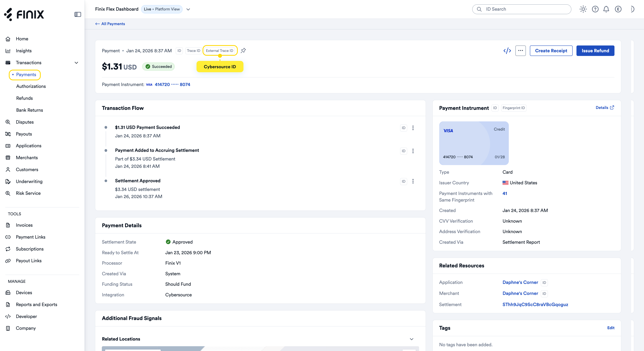Open the same fingerprint count 41 link
The image size is (644, 351).
(505, 194)
